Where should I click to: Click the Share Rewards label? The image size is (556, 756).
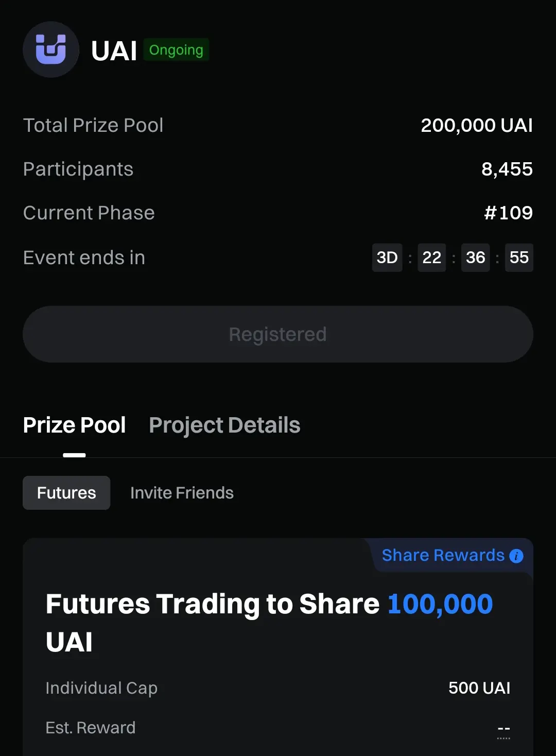click(443, 555)
